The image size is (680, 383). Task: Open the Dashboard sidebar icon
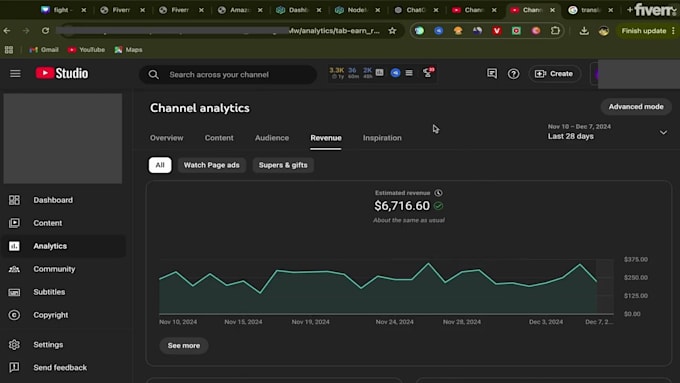tap(14, 200)
